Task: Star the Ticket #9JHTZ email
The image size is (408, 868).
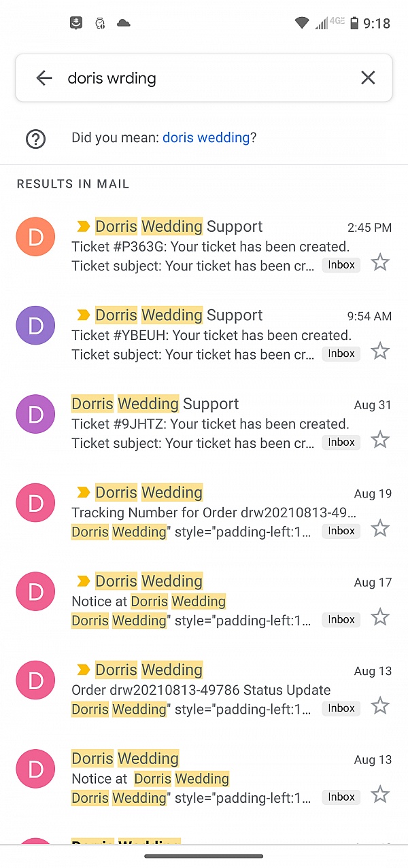Action: [x=380, y=440]
